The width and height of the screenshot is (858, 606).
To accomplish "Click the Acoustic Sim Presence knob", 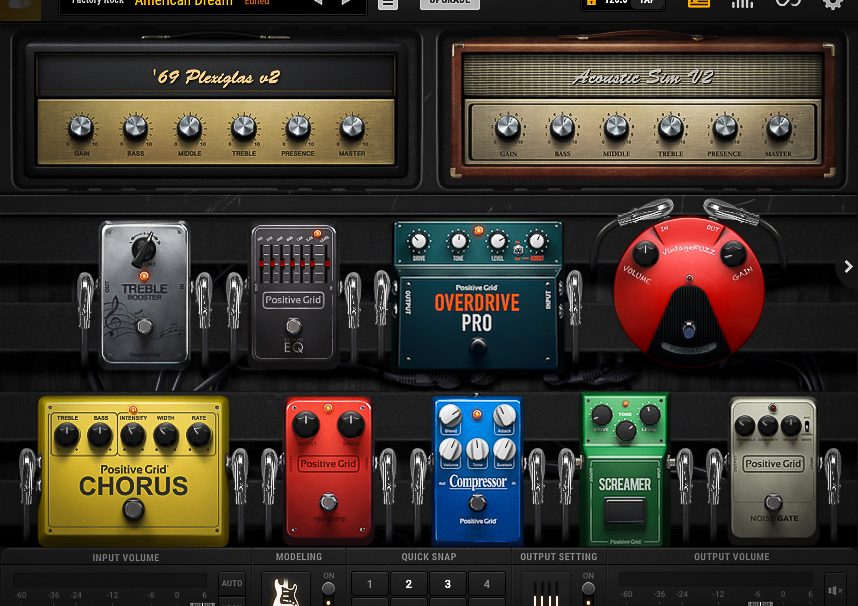I will tap(724, 128).
